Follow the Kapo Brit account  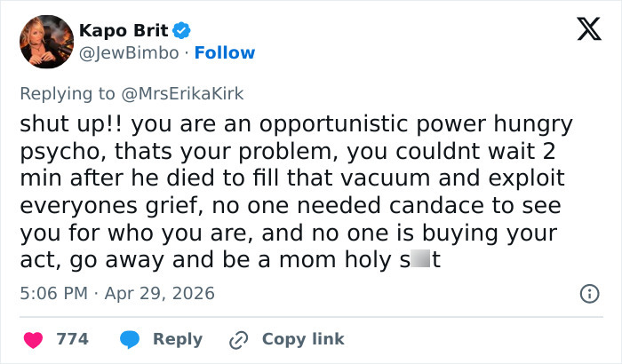click(x=225, y=52)
